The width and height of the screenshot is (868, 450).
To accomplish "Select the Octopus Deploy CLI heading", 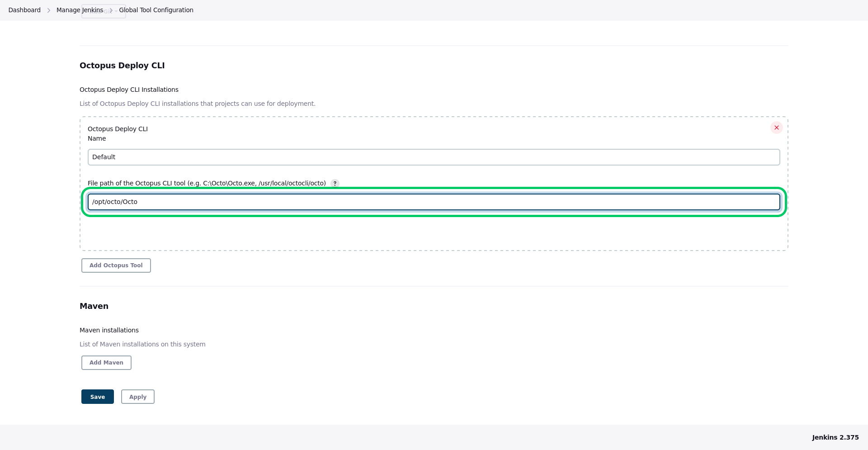I will [x=122, y=66].
